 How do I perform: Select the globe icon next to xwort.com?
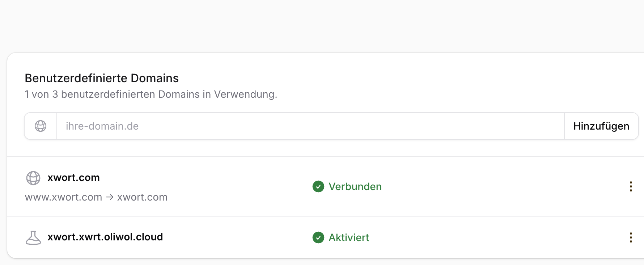tap(33, 178)
